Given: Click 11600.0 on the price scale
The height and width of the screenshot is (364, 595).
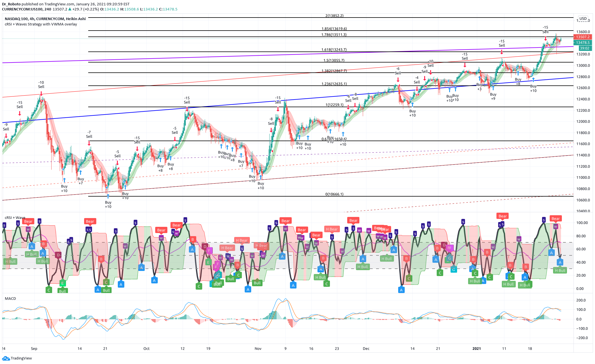Looking at the screenshot, I should pos(583,144).
